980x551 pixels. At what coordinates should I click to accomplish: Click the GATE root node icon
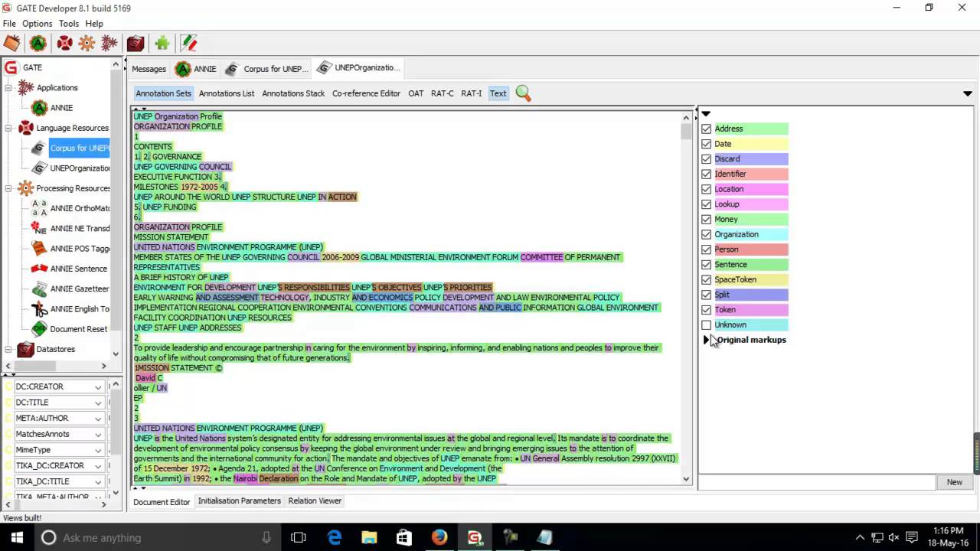click(11, 67)
